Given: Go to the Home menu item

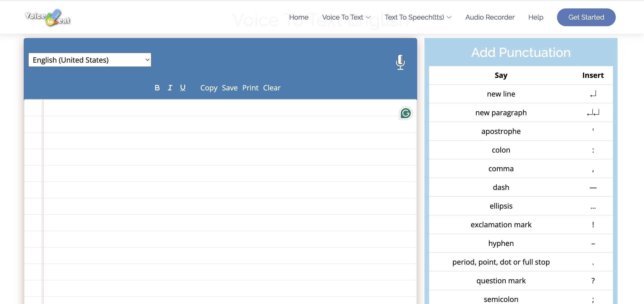Looking at the screenshot, I should pos(299,17).
